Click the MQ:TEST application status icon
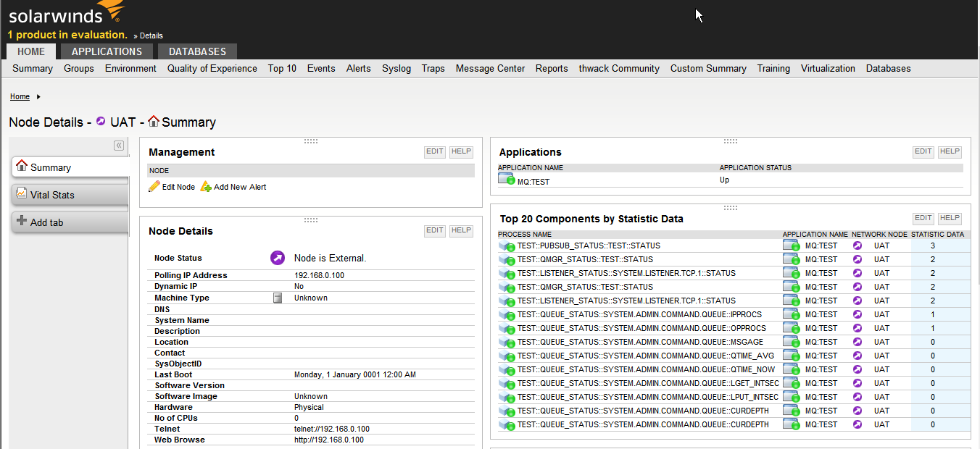 pyautogui.click(x=506, y=180)
